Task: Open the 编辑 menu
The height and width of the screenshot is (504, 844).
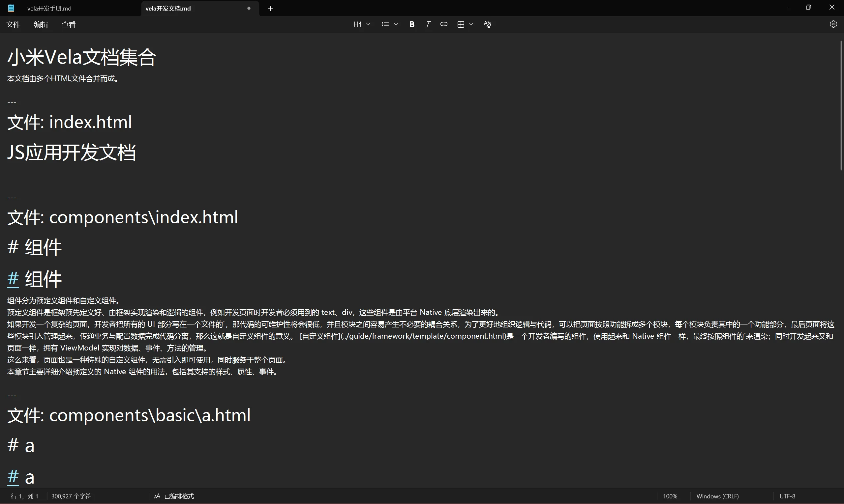Action: (41, 24)
